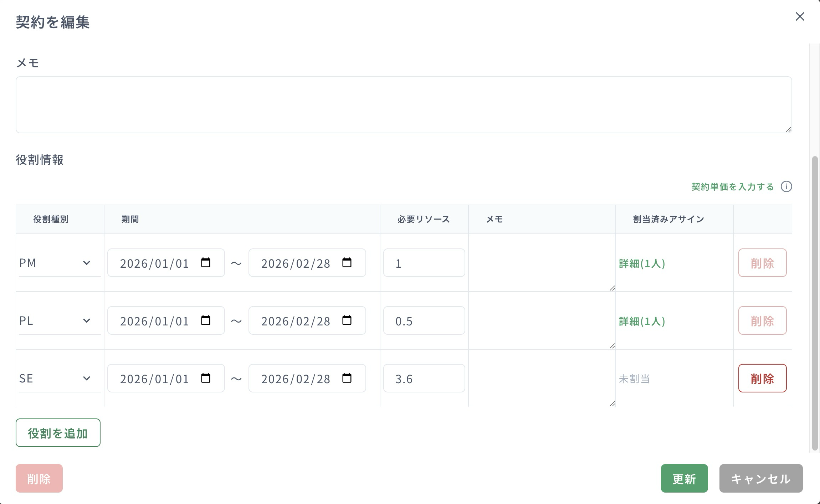
Task: Open calendar picker for PM start date
Action: (x=206, y=263)
